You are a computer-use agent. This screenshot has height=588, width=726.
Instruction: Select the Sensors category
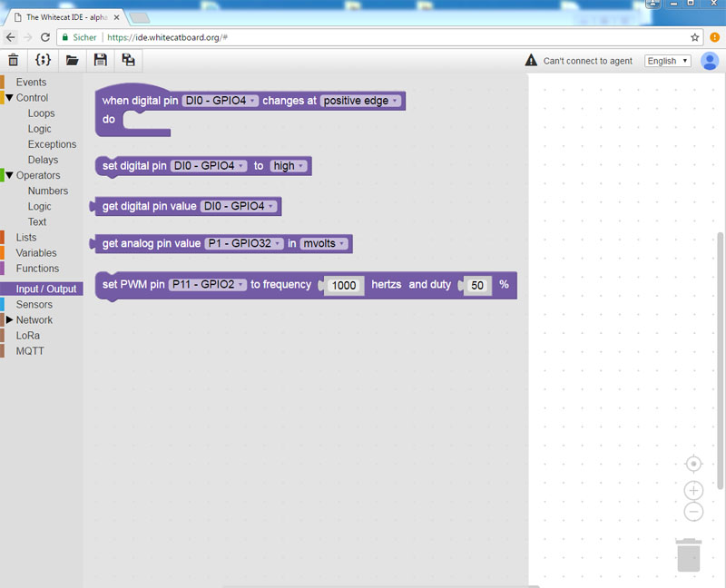coord(34,305)
